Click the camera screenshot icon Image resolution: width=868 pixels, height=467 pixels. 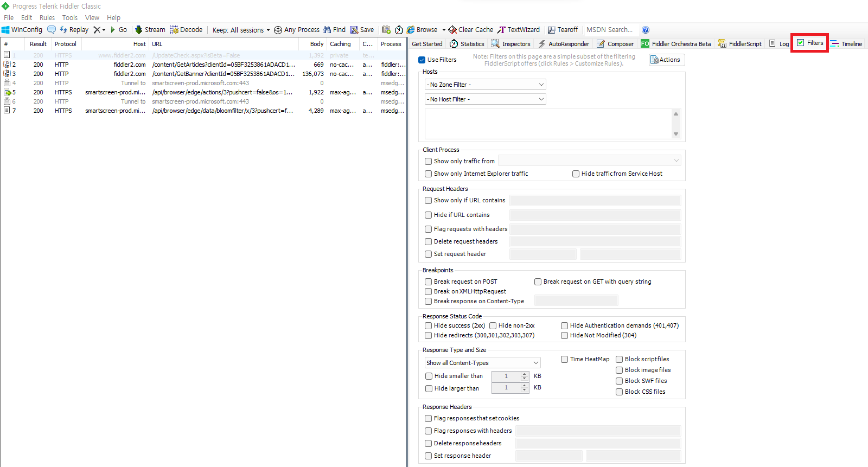pyautogui.click(x=386, y=30)
